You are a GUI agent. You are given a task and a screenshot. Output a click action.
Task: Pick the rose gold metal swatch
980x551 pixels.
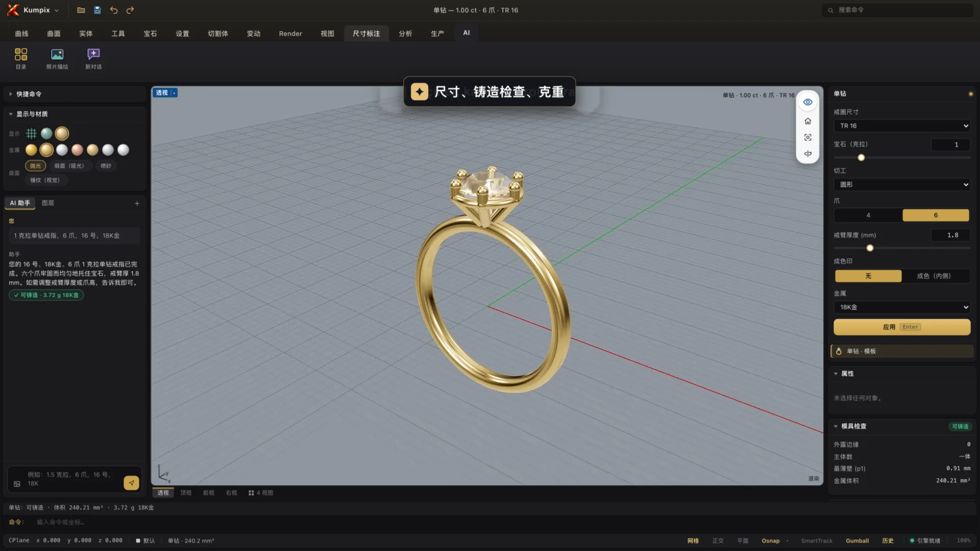click(77, 150)
